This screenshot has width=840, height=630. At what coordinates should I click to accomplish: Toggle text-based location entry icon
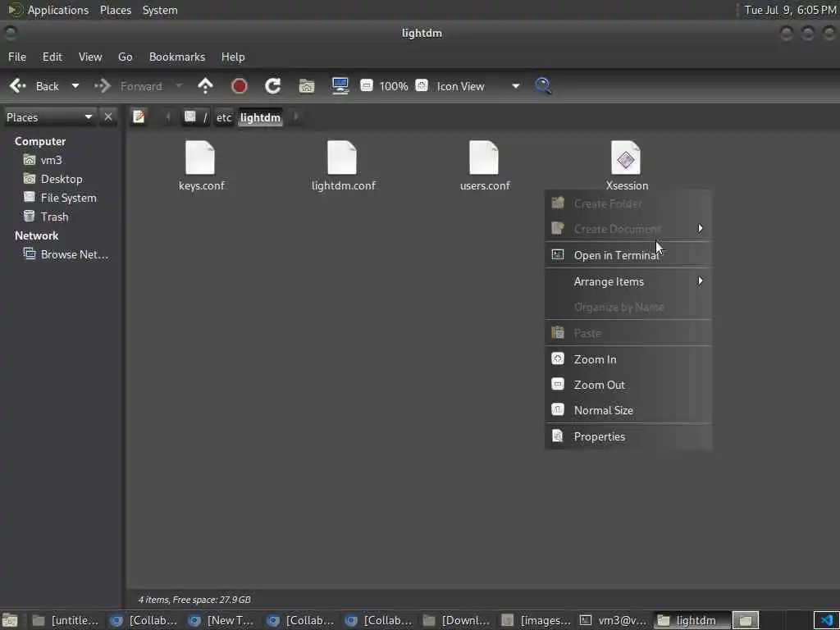139,116
